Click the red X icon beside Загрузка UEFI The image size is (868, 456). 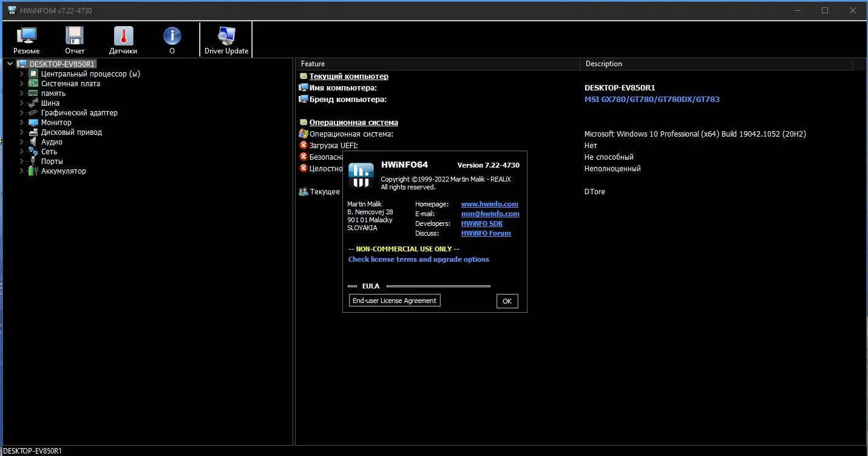pyautogui.click(x=303, y=145)
